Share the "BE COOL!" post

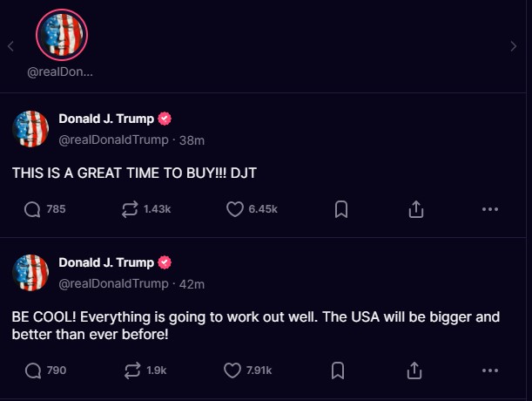click(415, 370)
